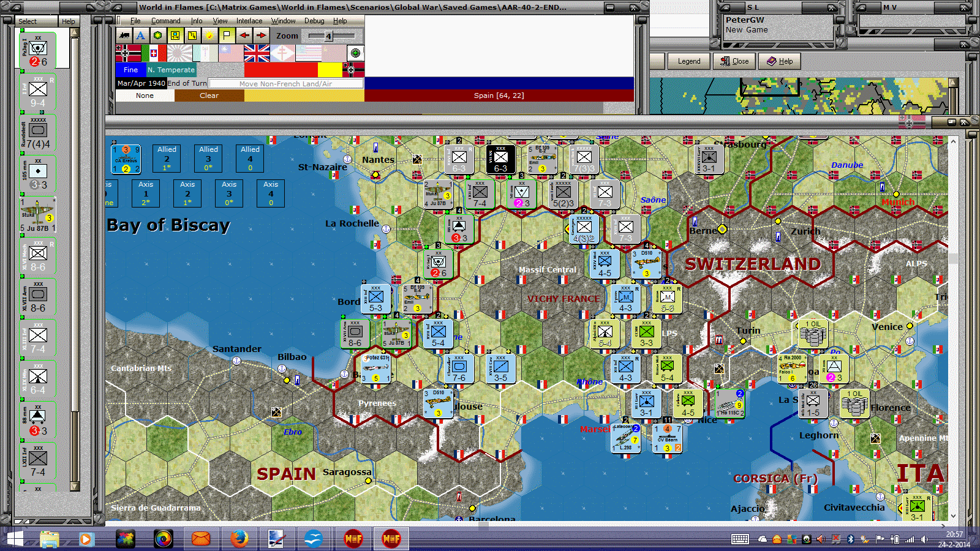Select the 105 mm 3-3 artillery unit
The height and width of the screenshot is (551, 980).
coord(38,174)
